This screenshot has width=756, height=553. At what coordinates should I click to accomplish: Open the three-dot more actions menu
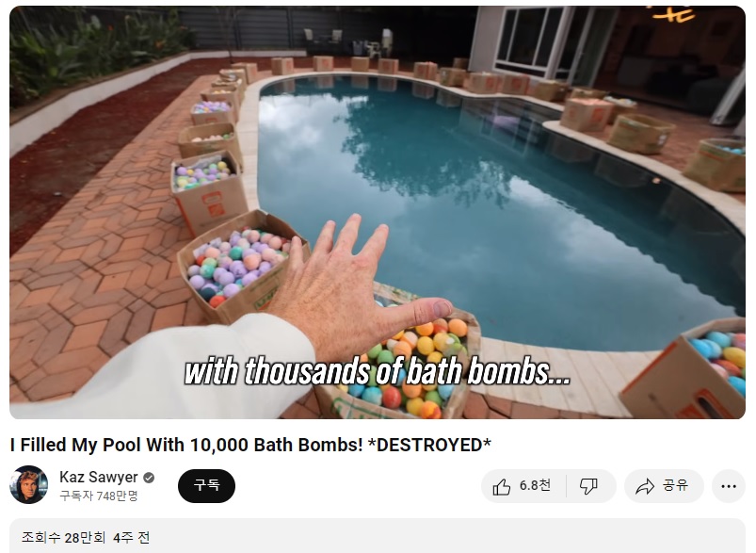click(729, 486)
